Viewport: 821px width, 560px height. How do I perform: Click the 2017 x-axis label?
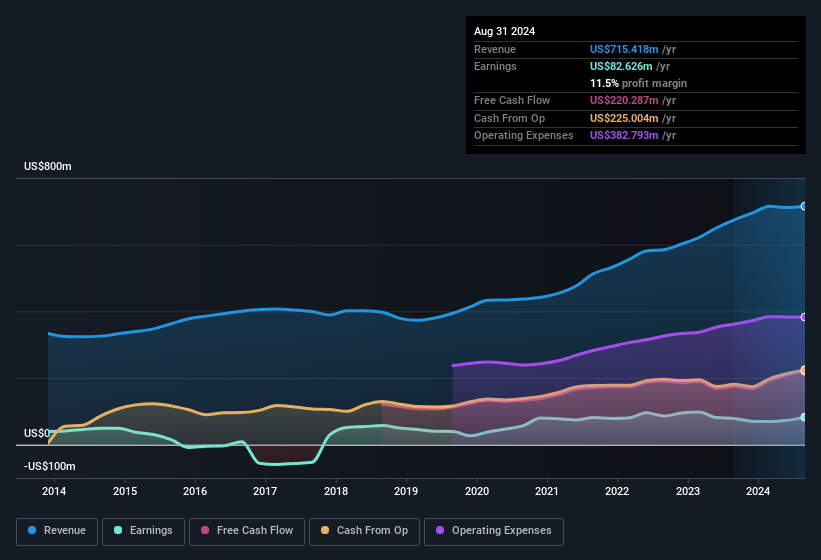coord(265,491)
